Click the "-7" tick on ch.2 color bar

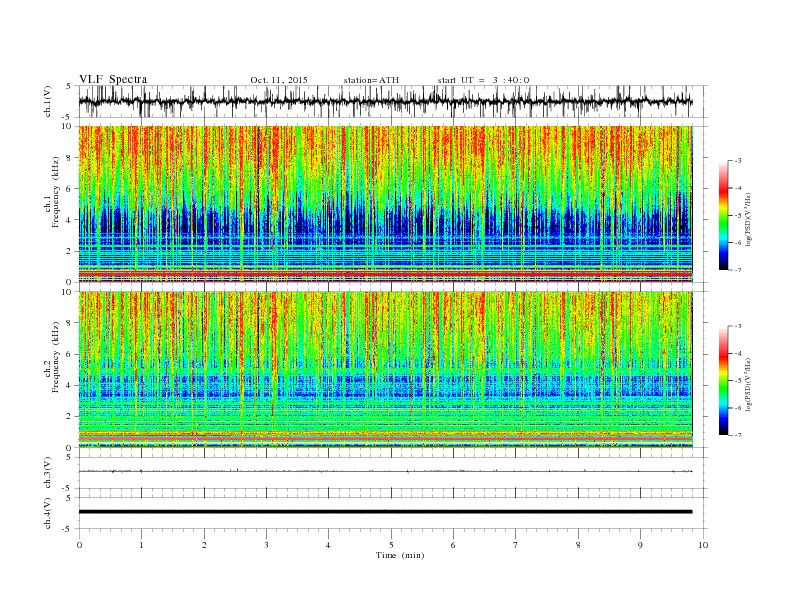(x=738, y=435)
